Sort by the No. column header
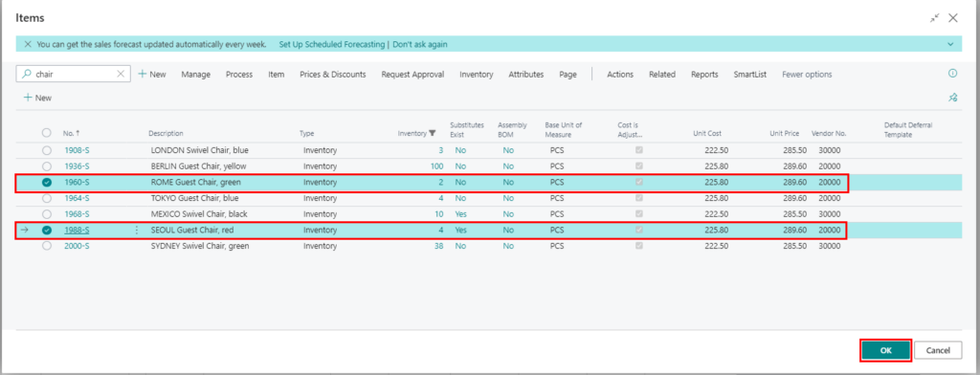 click(x=71, y=133)
